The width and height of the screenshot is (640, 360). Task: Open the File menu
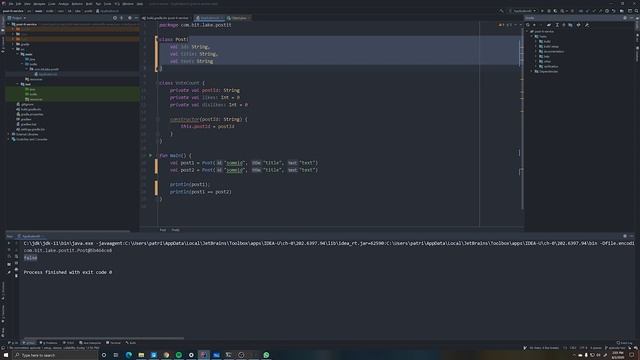[x=11, y=4]
